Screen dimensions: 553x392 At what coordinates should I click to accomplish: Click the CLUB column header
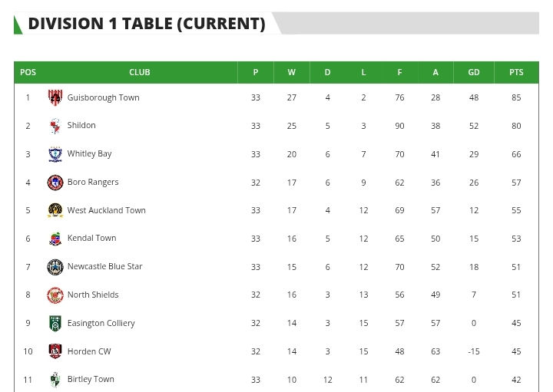point(140,72)
